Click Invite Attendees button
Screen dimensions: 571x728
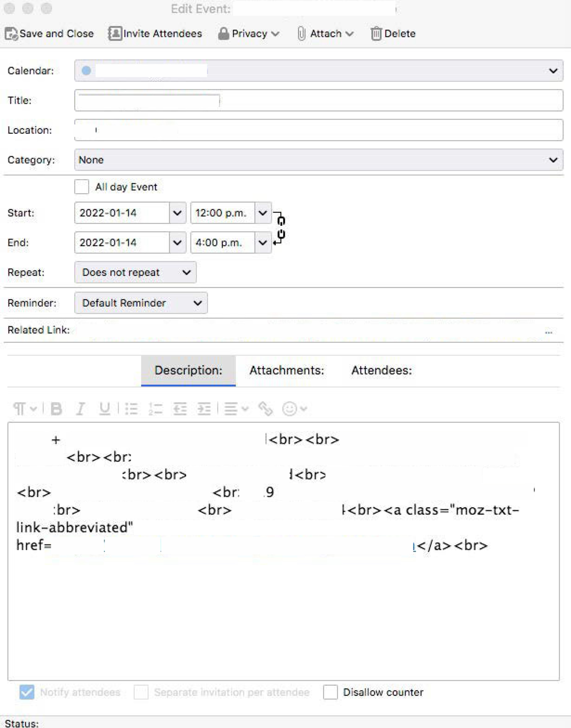tap(155, 33)
